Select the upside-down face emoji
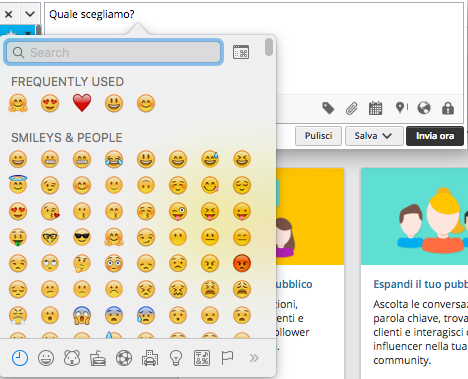The image size is (468, 379). 146,185
